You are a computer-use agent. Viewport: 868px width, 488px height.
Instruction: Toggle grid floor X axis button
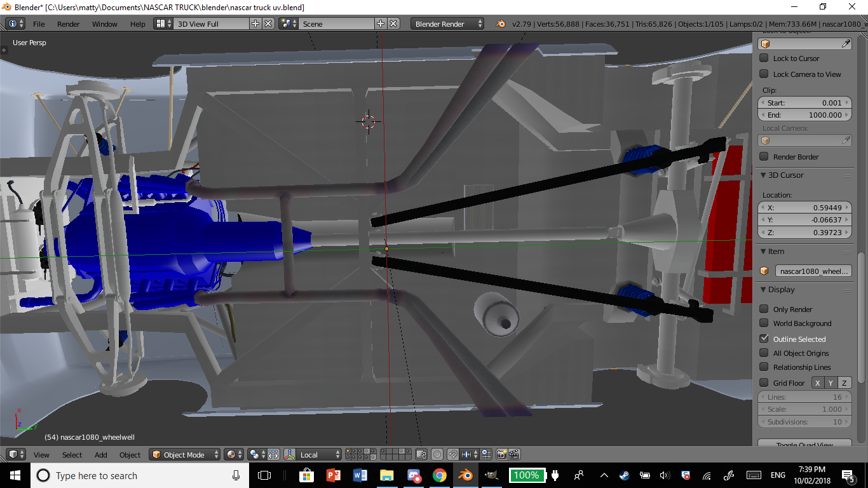(x=818, y=383)
